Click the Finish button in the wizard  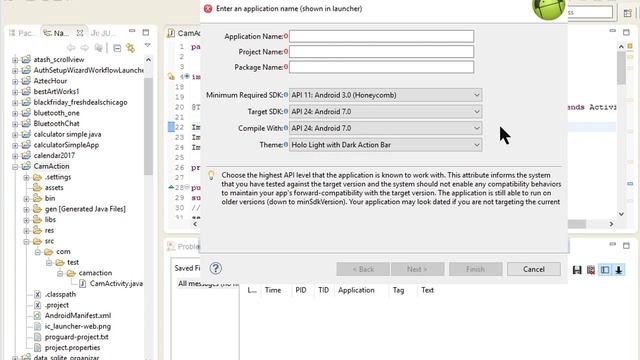coord(476,269)
